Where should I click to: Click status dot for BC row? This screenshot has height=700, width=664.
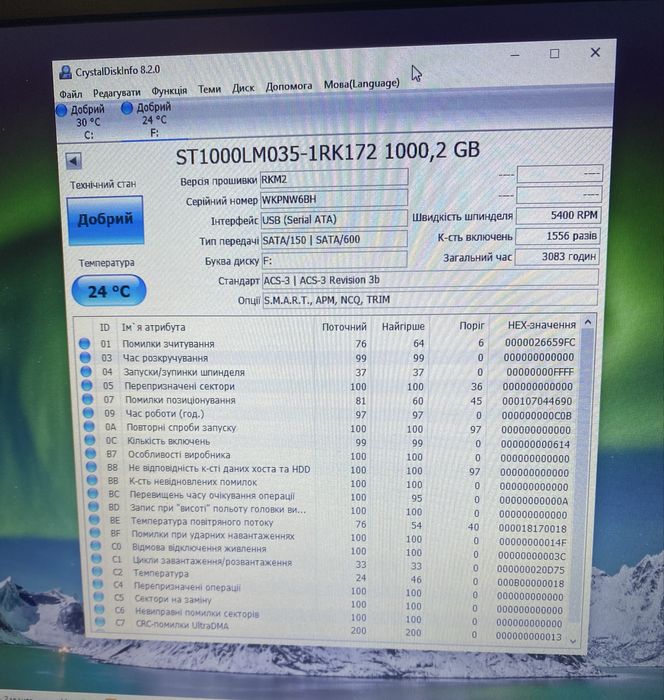point(93,493)
